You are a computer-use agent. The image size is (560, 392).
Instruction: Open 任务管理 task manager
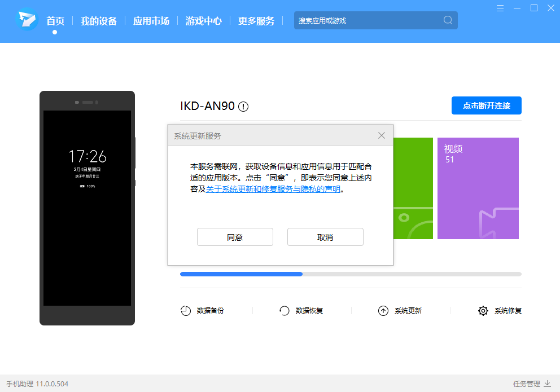pyautogui.click(x=527, y=384)
